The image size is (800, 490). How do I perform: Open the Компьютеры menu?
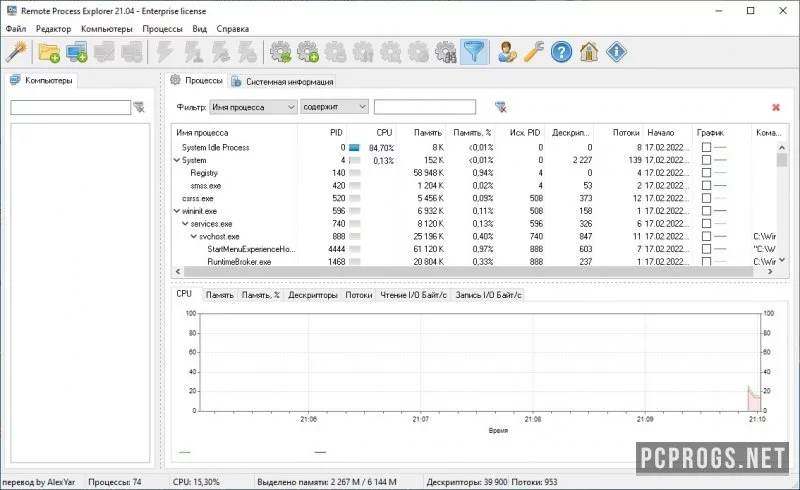pyautogui.click(x=107, y=29)
